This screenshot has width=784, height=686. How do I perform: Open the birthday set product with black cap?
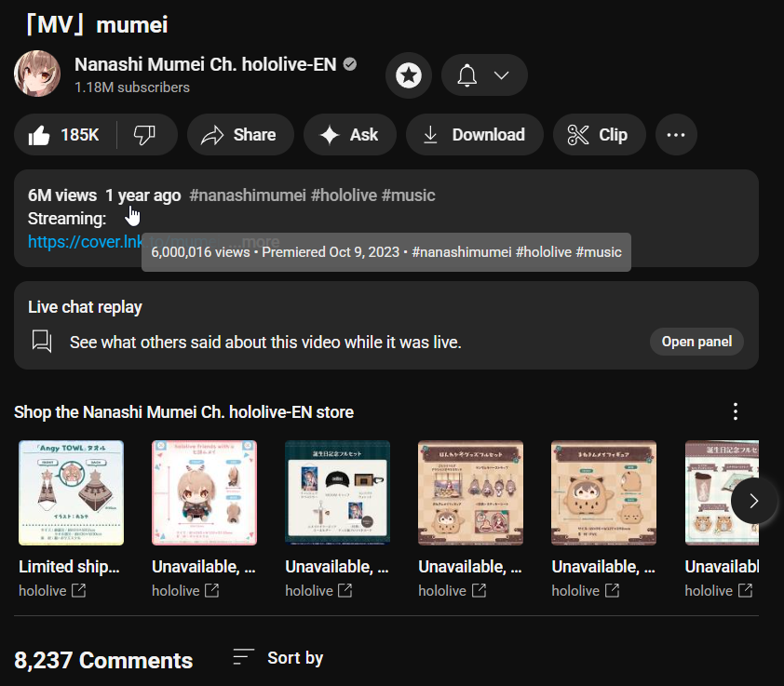coord(337,492)
